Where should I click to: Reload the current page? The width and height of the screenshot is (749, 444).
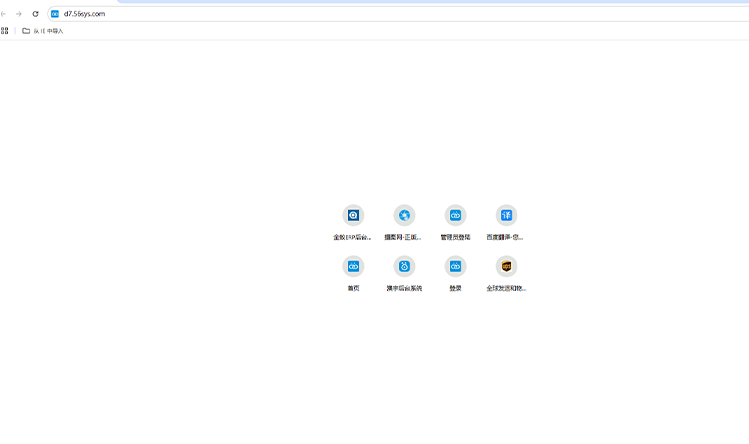tap(36, 14)
